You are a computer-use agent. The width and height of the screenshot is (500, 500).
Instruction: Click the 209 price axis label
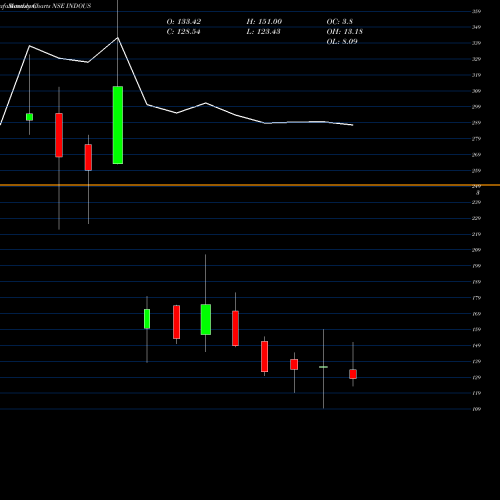[x=476, y=250]
